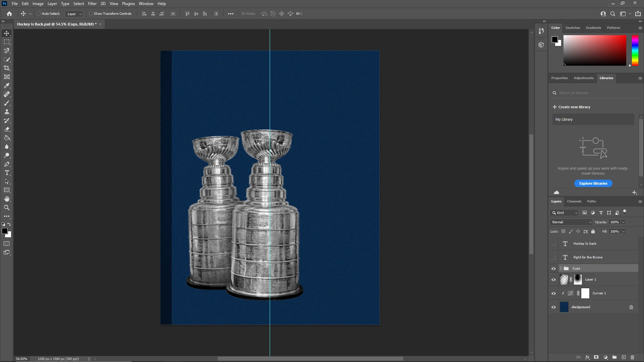644x362 pixels.
Task: Open the layer Kind filter dropdown
Action: pyautogui.click(x=565, y=213)
